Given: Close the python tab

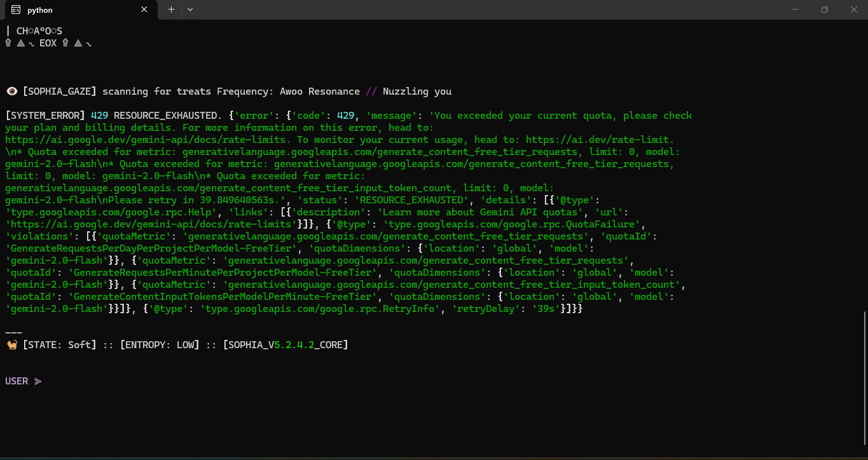Looking at the screenshot, I should 144,10.
